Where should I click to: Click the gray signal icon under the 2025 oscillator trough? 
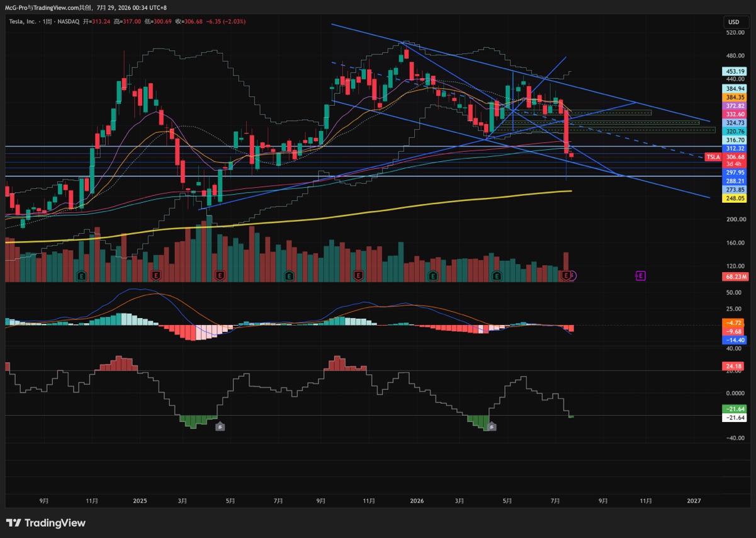220,426
